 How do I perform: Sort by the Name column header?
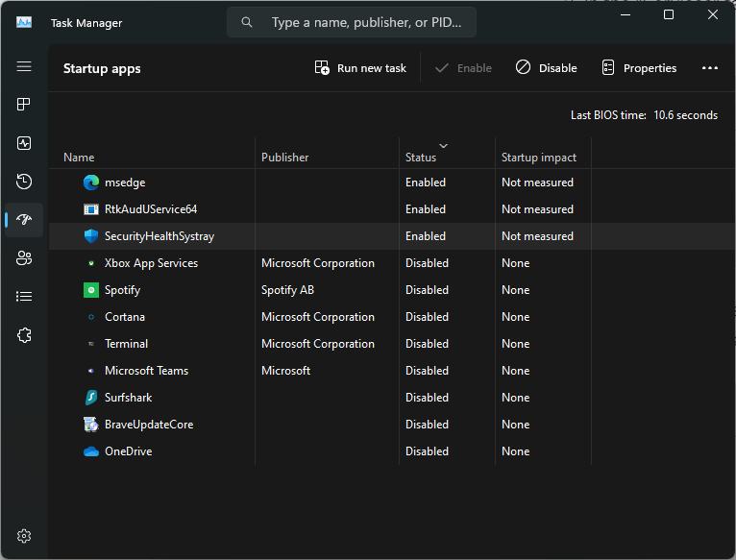point(152,153)
